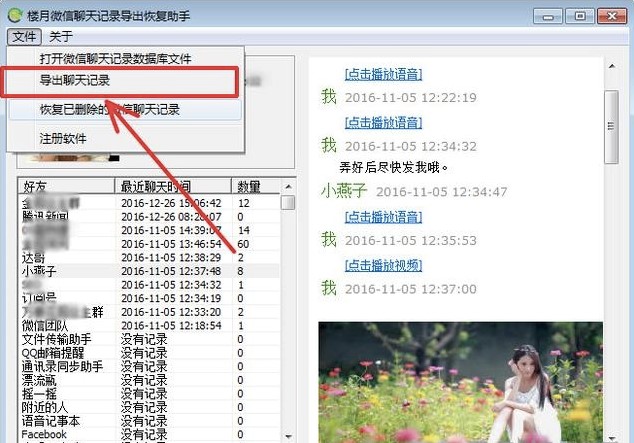Select 通讯录同步助手 in friend list
Screen dimensions: 634x443
coord(62,367)
